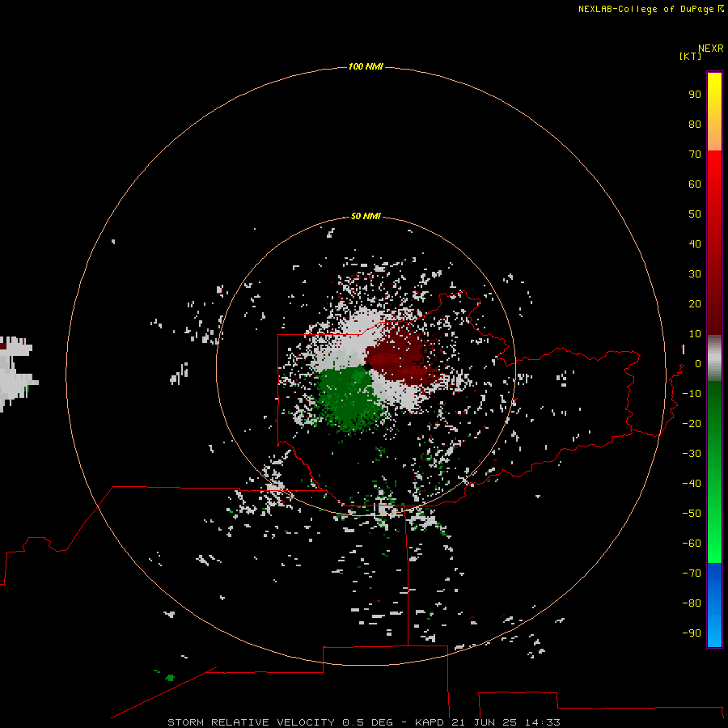The image size is (728, 728).
Task: Click the 50 value on the velocity scale
Action: [695, 214]
